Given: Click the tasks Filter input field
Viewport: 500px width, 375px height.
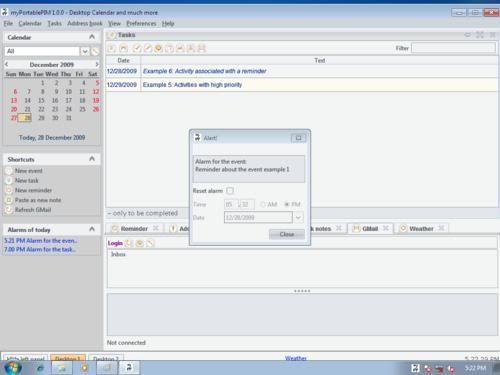Looking at the screenshot, I should pyautogui.click(x=453, y=48).
